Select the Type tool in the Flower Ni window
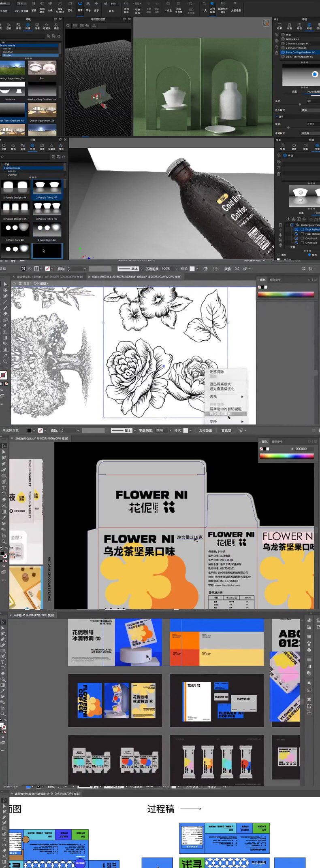The image size is (320, 868). (x=4, y=488)
